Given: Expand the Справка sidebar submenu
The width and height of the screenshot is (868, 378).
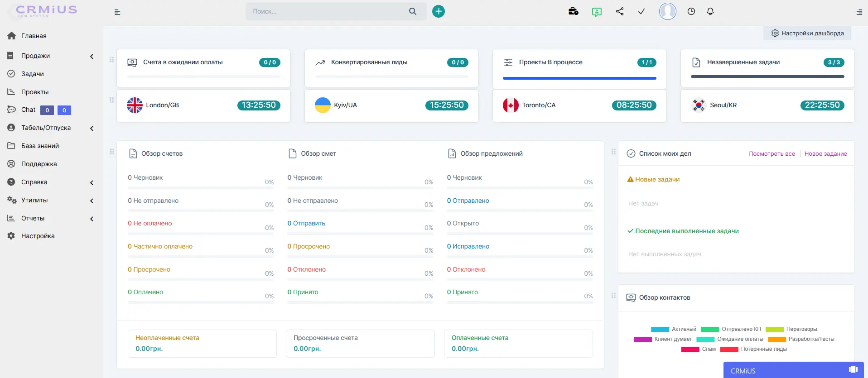Looking at the screenshot, I should pyautogui.click(x=92, y=183).
